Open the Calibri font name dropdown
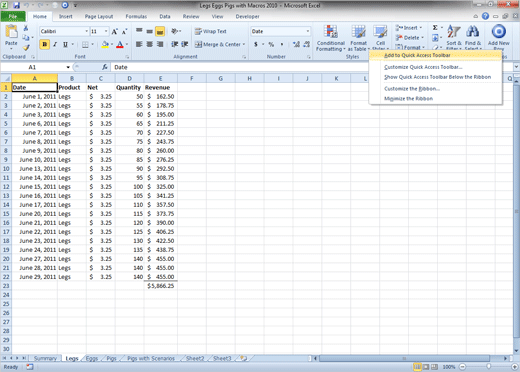 point(86,31)
